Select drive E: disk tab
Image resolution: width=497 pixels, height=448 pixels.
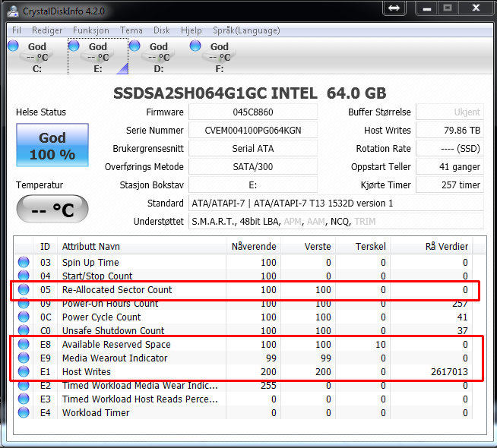pos(98,56)
